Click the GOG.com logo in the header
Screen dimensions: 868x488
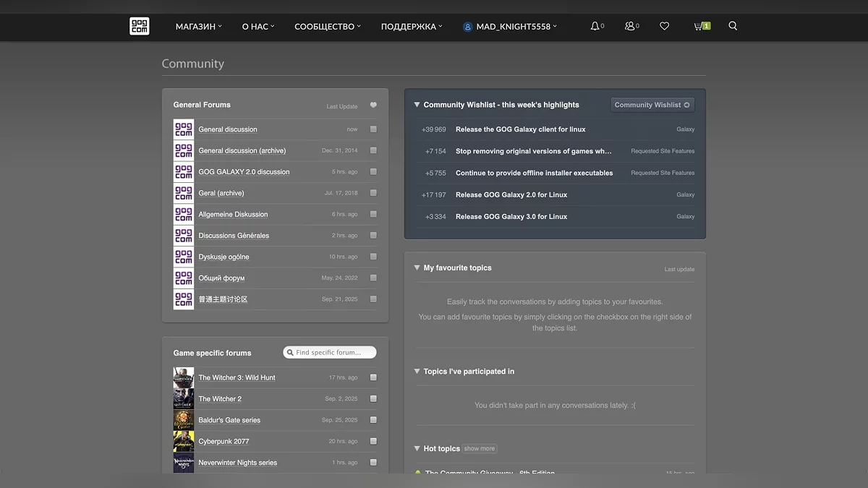(139, 26)
